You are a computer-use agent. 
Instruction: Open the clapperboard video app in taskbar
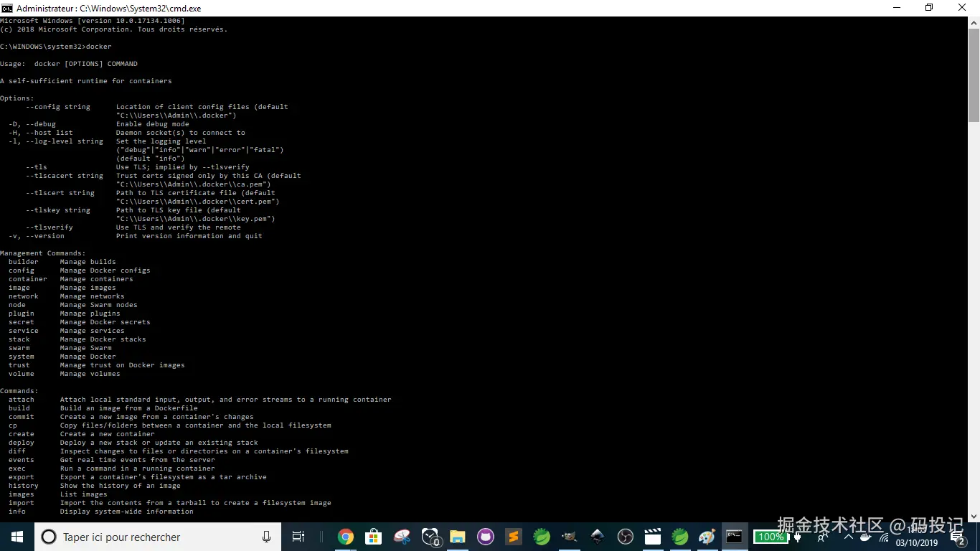(x=653, y=537)
